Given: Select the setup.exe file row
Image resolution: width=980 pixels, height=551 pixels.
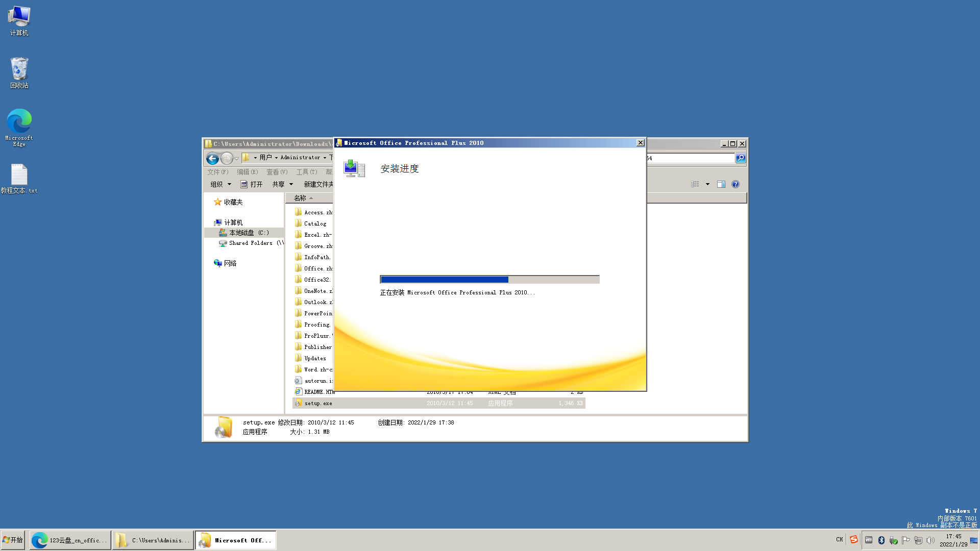Looking at the screenshot, I should (438, 403).
